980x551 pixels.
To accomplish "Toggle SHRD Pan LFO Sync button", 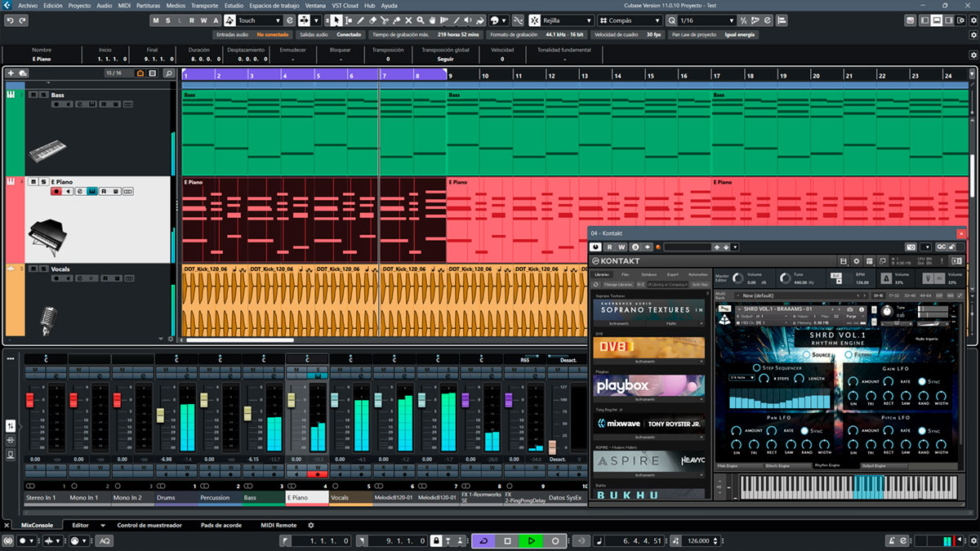I will coord(804,430).
